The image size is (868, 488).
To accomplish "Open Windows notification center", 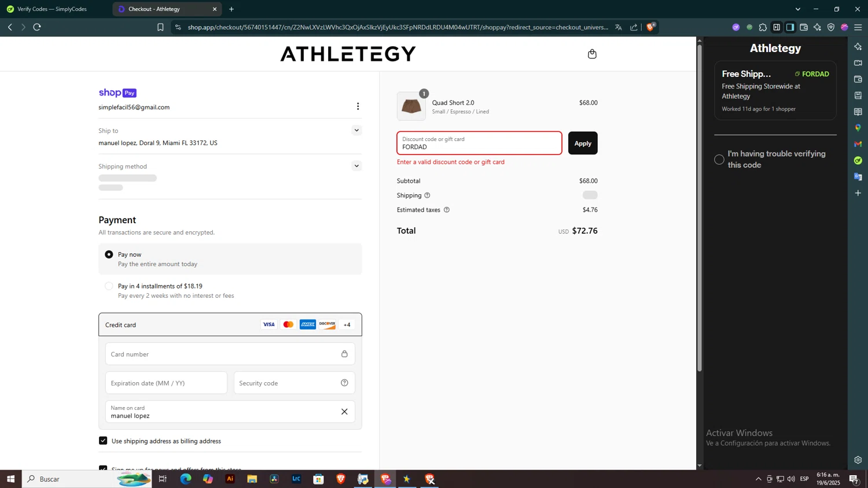I will point(854,479).
